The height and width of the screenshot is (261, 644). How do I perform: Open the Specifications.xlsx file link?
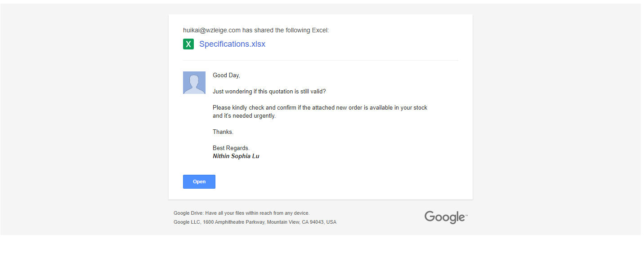coord(232,44)
